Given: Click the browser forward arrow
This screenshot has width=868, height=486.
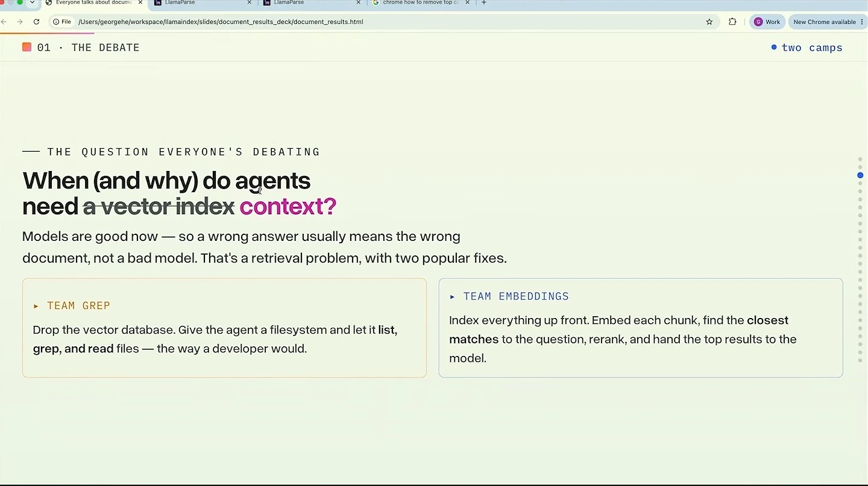Looking at the screenshot, I should point(20,22).
